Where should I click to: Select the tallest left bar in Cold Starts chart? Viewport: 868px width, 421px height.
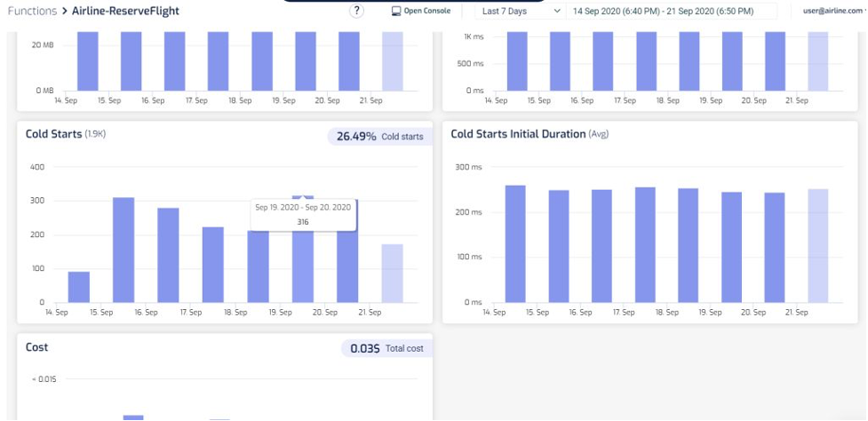point(123,250)
